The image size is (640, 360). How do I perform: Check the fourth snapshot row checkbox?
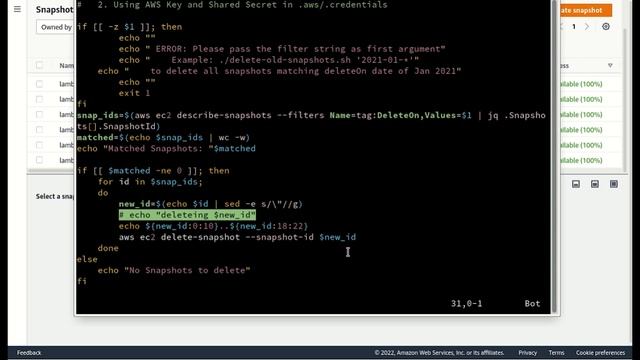[39, 130]
